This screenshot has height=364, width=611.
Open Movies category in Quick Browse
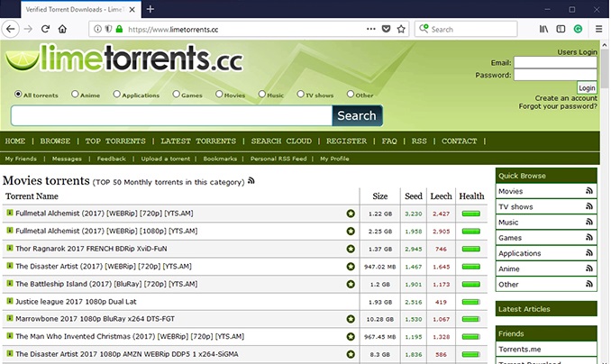[x=510, y=191]
